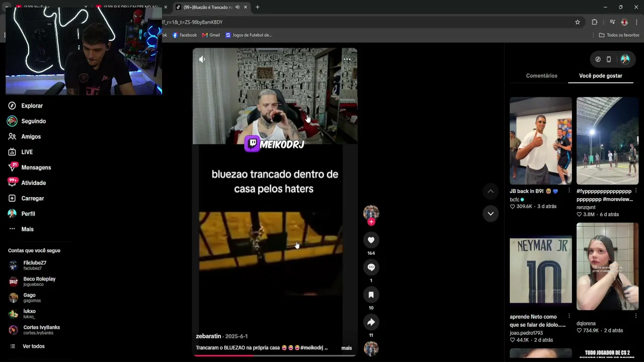Go to next video with down chevron

(x=491, y=214)
